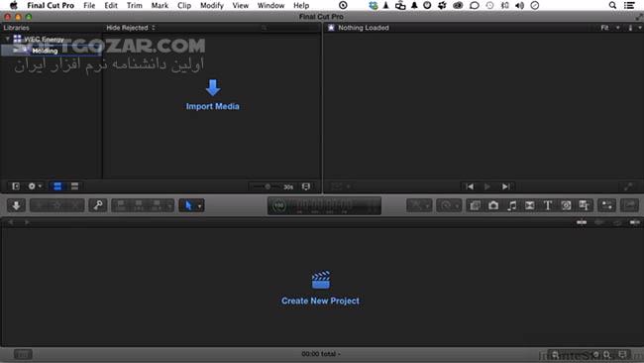Screen dimensions: 644x363
Task: Open the Clip menu
Action: click(x=184, y=5)
